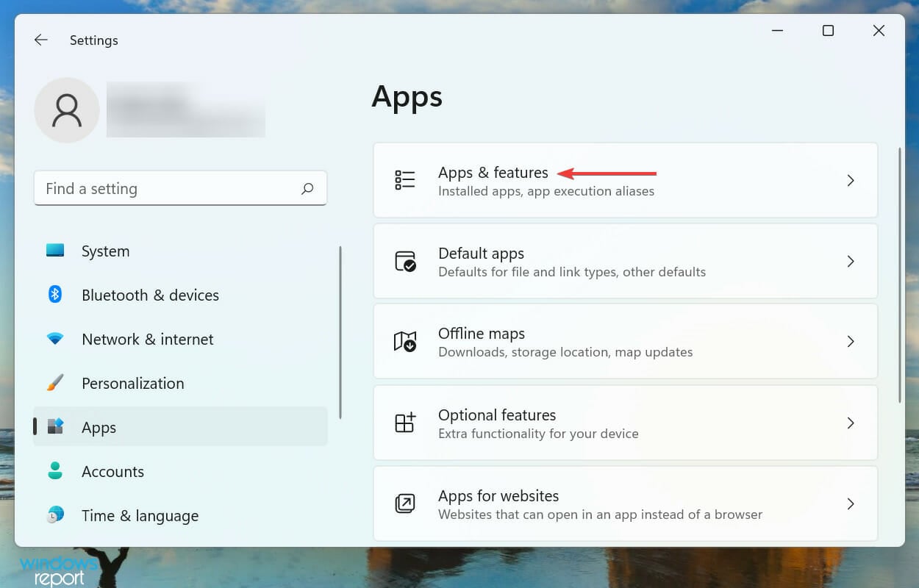This screenshot has width=919, height=588.
Task: Open Time & language settings
Action: pyautogui.click(x=140, y=515)
